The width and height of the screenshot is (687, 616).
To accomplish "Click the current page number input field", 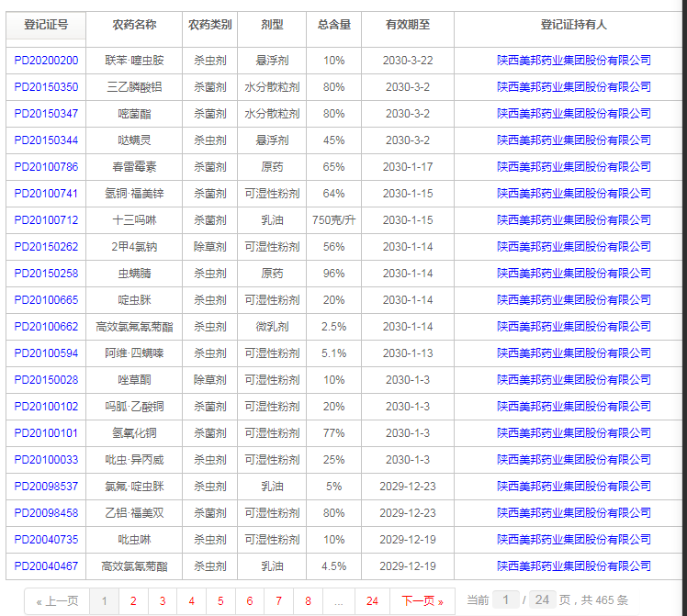I will click(x=506, y=599).
